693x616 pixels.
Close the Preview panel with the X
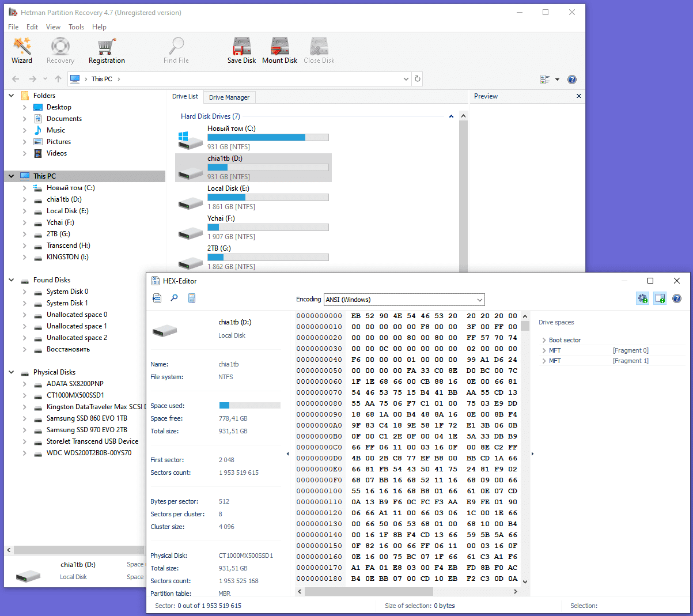579,96
